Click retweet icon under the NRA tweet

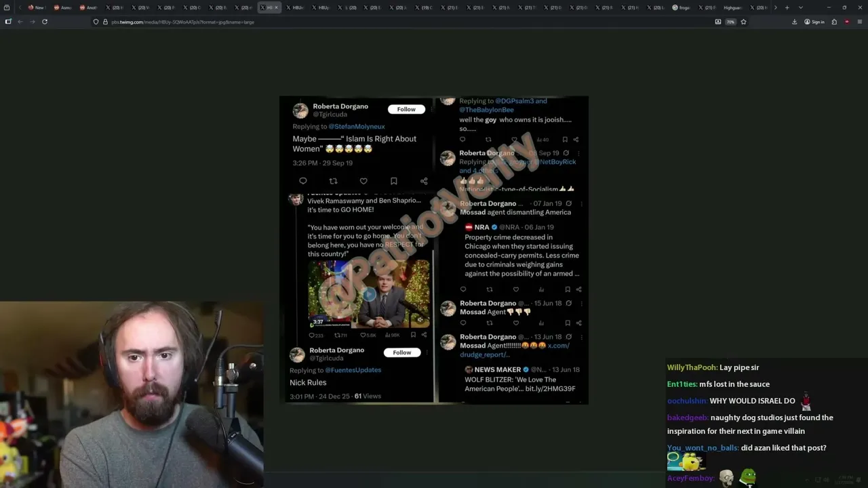490,289
